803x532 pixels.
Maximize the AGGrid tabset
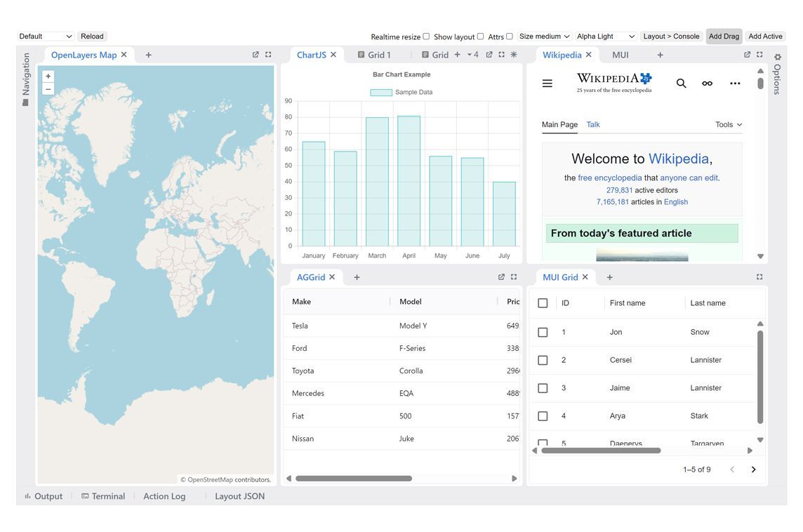click(x=514, y=277)
